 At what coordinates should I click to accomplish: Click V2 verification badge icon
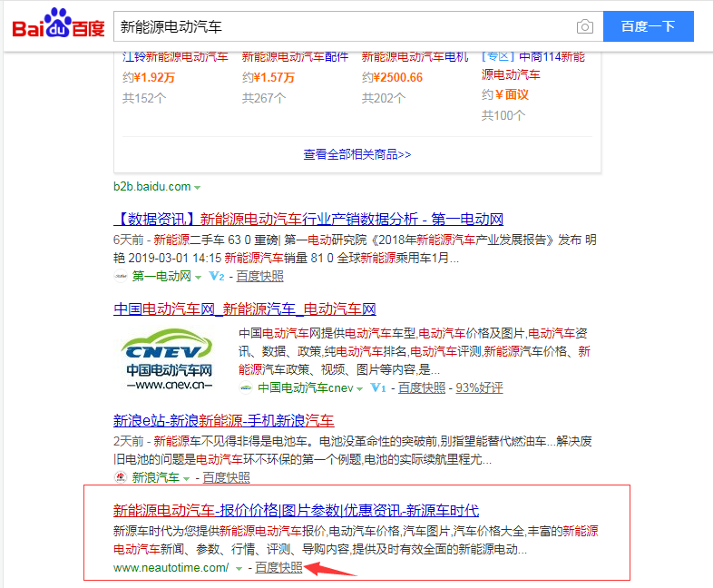(x=217, y=276)
